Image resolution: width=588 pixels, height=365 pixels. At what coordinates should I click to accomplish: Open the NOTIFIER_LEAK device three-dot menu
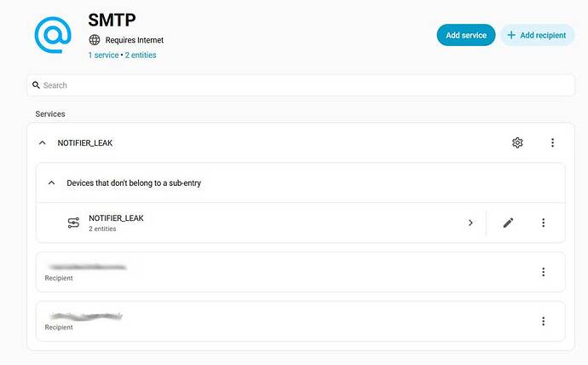pos(543,223)
